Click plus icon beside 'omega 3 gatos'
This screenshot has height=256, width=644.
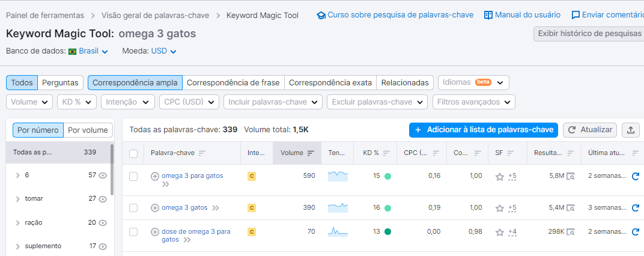[155, 208]
